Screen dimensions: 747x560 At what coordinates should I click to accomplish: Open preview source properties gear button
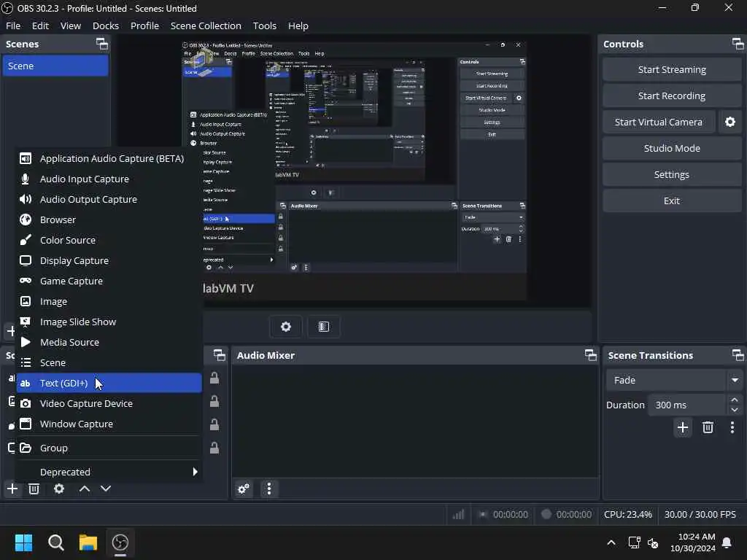click(x=286, y=327)
